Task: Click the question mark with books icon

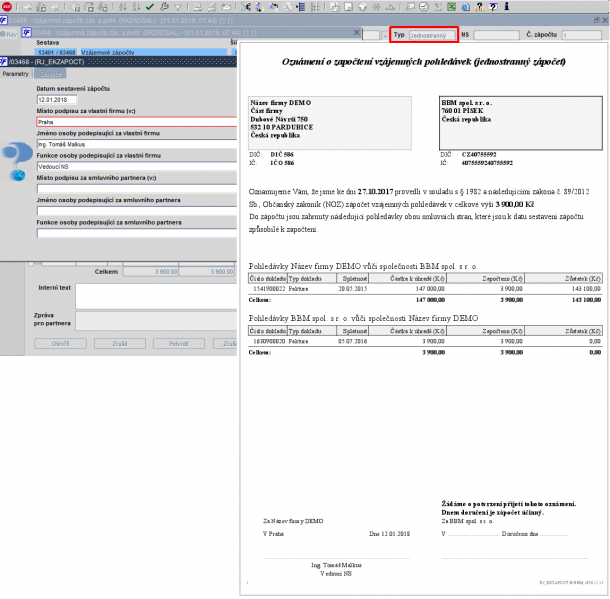Action: pos(479,7)
